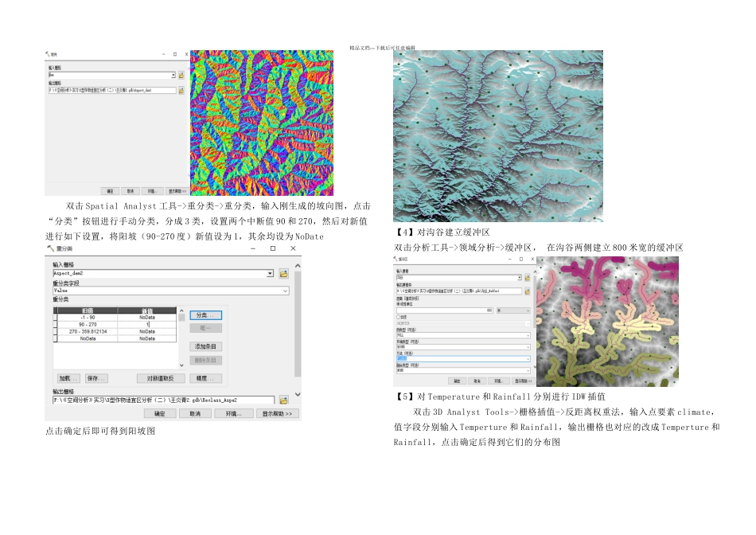Image resolution: width=756 pixels, height=535 pixels.
Task: Click 环境 environments in Reclassify dialog
Action: point(233,413)
